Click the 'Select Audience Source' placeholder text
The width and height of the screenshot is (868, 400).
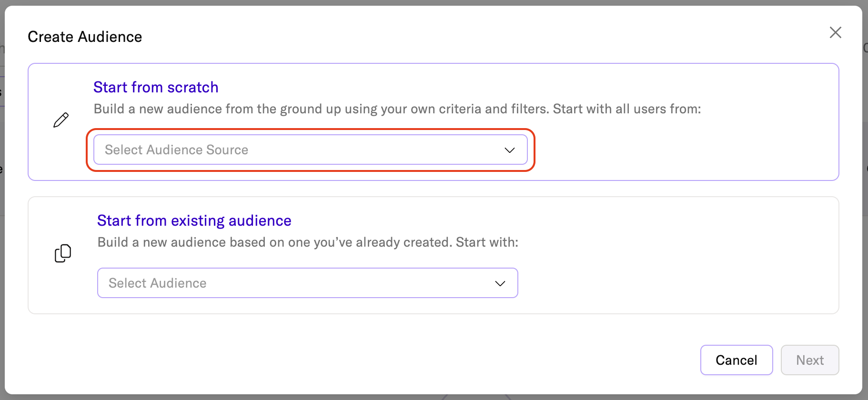click(x=176, y=150)
